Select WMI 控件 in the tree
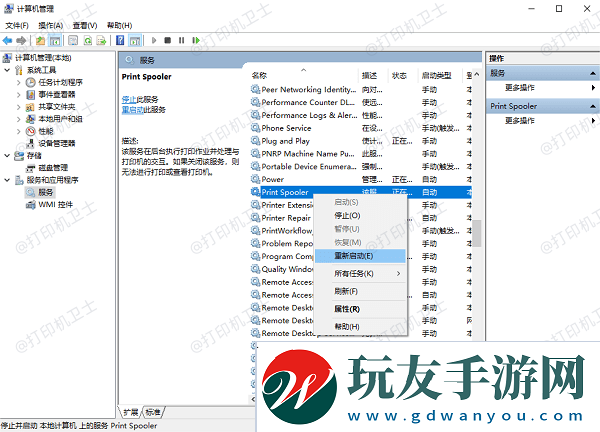The image size is (600, 432). (x=55, y=205)
